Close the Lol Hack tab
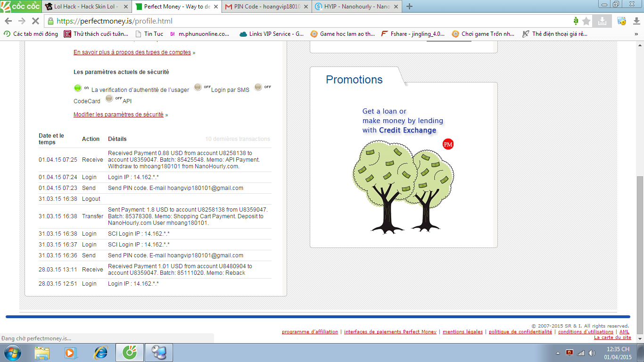The height and width of the screenshot is (362, 644). [125, 7]
